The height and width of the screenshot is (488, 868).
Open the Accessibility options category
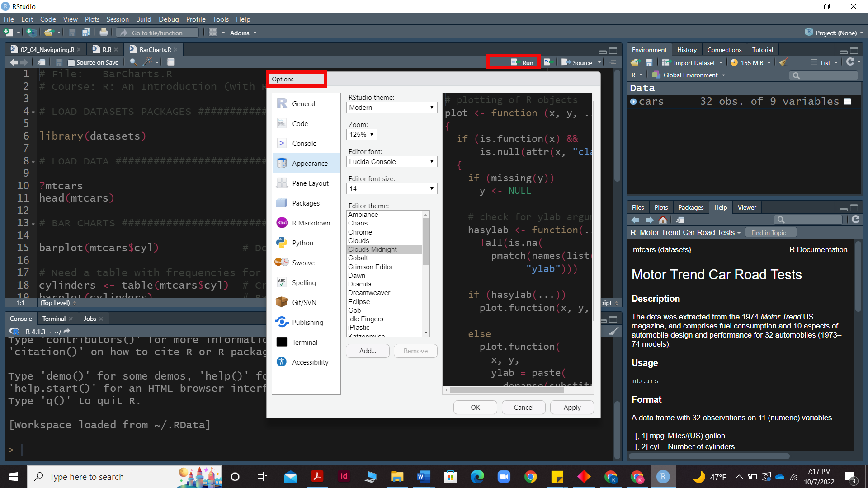click(x=306, y=362)
